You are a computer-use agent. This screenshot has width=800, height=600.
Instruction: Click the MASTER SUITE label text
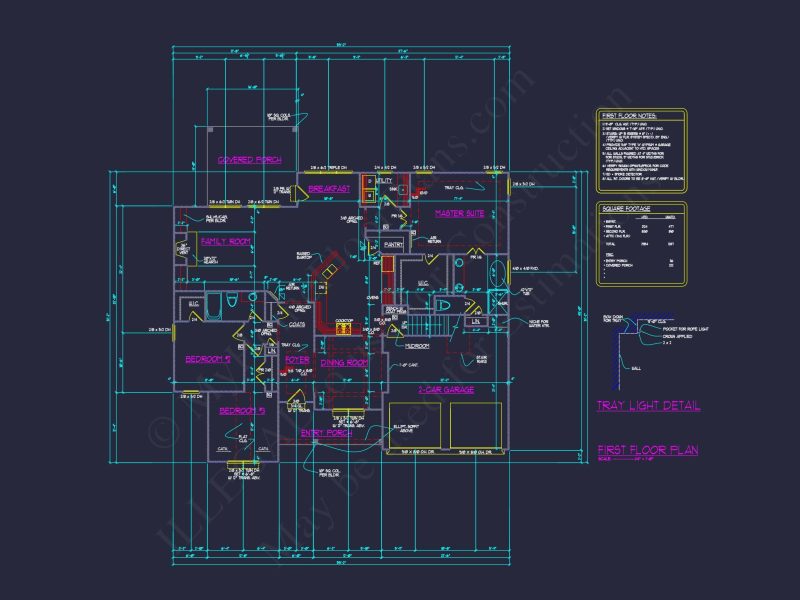pos(460,213)
